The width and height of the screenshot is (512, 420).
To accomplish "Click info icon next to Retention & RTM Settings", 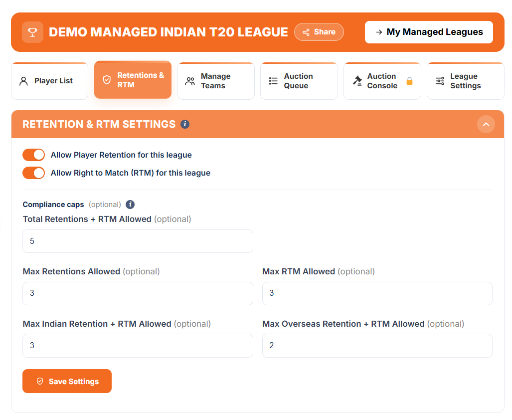I will [x=185, y=124].
